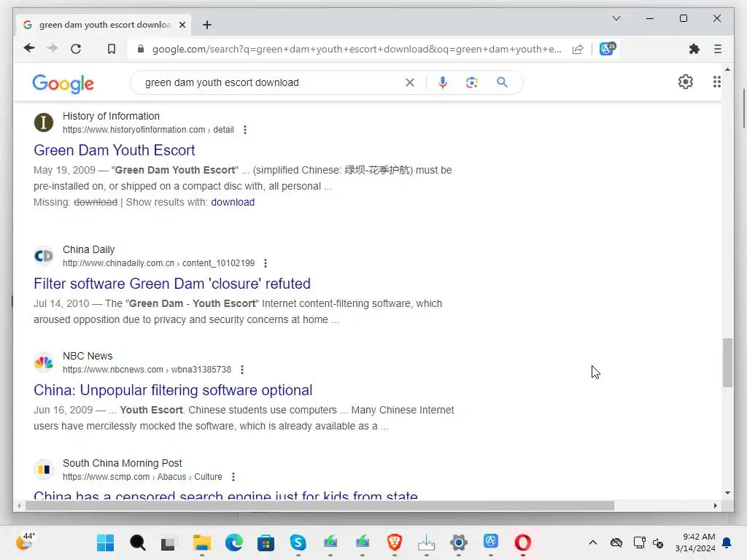Screen dimensions: 747x560
Task: Open a new browser tab
Action: 206,25
